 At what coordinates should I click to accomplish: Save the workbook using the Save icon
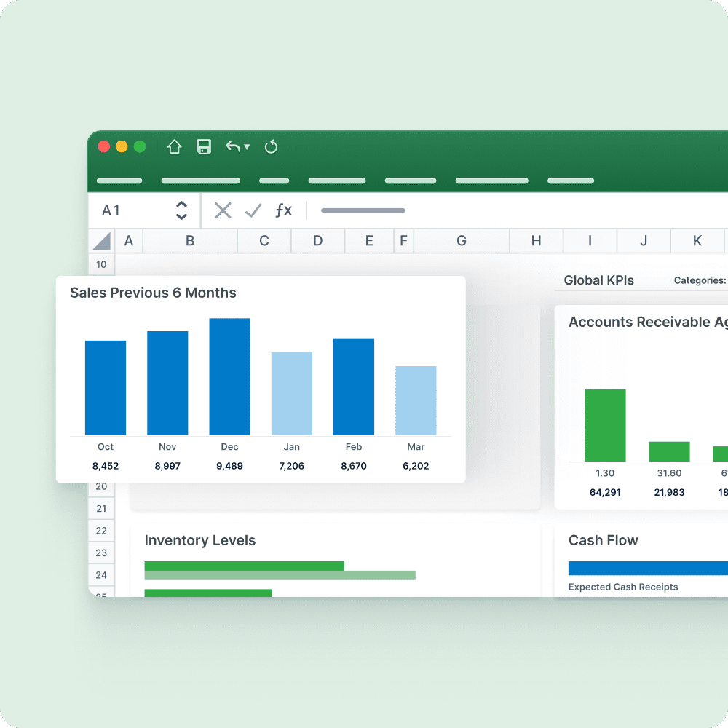click(x=203, y=146)
